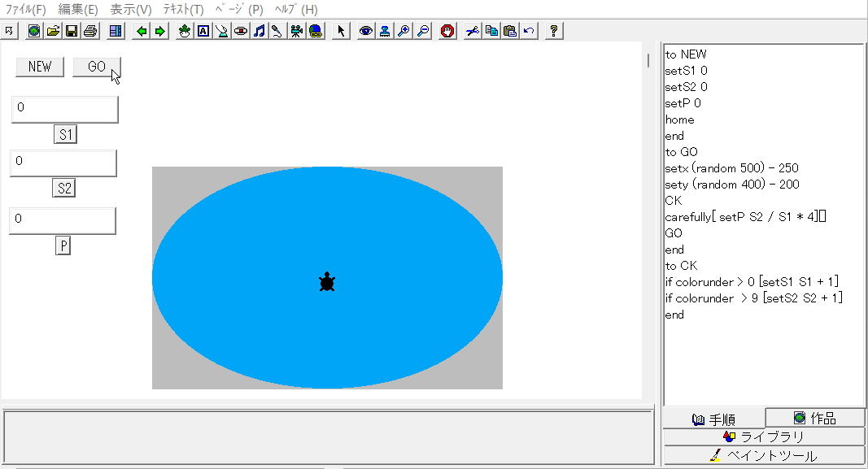Click inside the command center at the bottom
Image resolution: width=868 pixels, height=469 pixels.
329,437
